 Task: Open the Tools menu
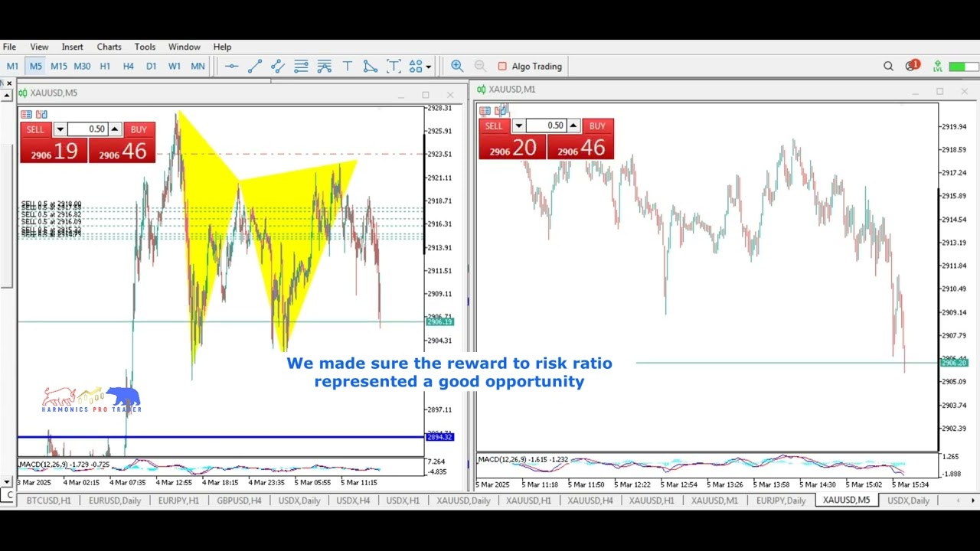click(145, 47)
